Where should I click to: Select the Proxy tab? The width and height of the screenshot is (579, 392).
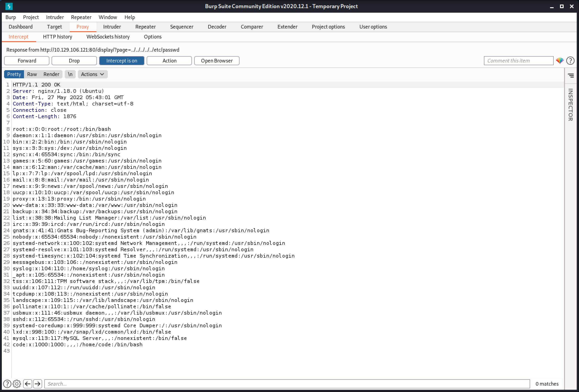(x=82, y=27)
